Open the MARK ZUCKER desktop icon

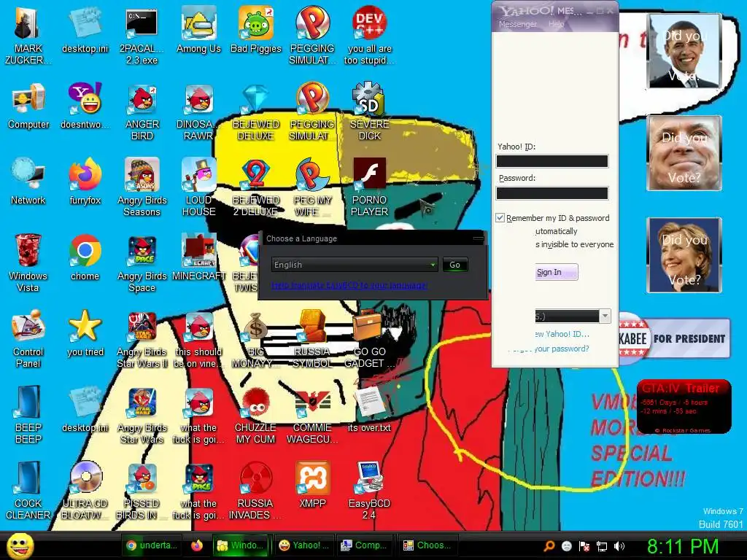click(28, 34)
